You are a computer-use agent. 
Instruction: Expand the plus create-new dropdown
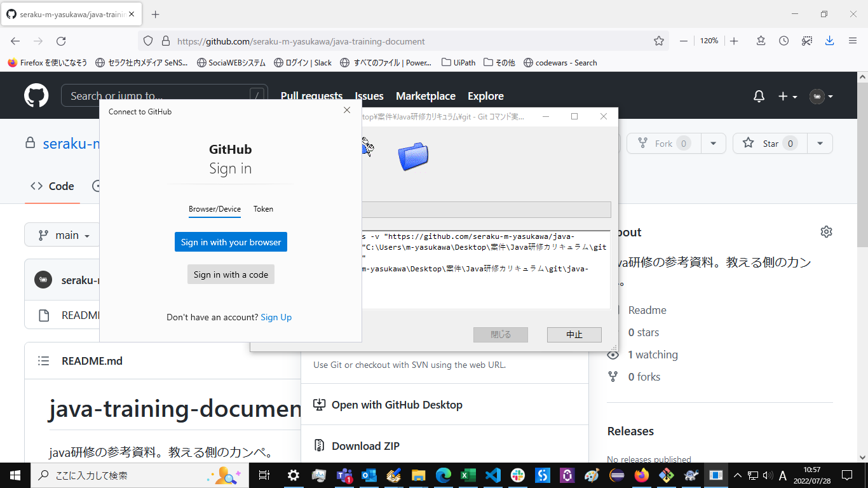(x=788, y=96)
